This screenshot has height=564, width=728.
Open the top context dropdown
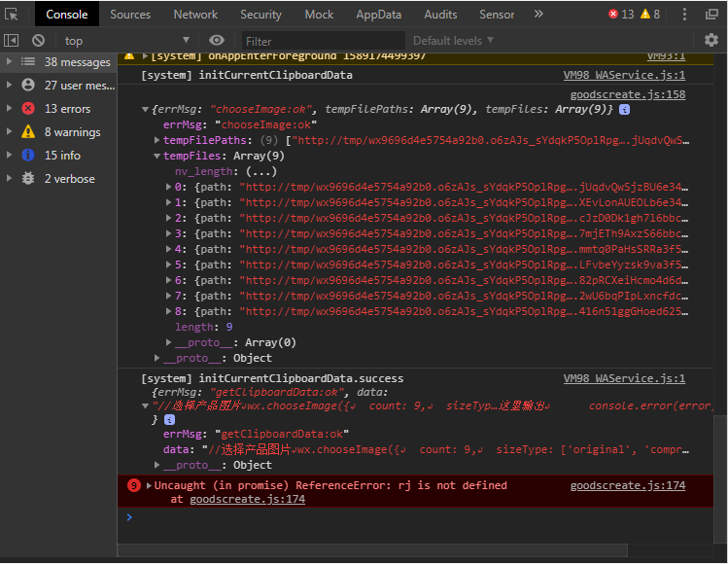126,41
